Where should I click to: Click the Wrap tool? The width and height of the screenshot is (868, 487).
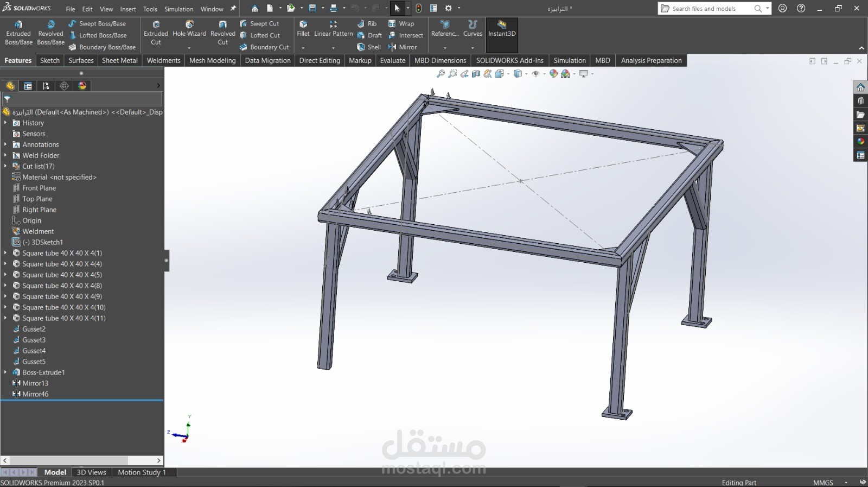click(x=401, y=24)
